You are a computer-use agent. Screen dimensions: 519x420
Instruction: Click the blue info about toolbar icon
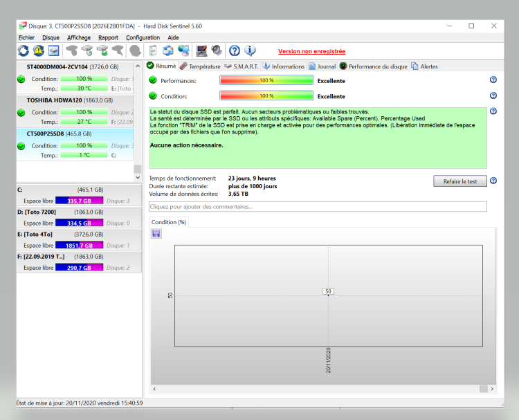250,51
